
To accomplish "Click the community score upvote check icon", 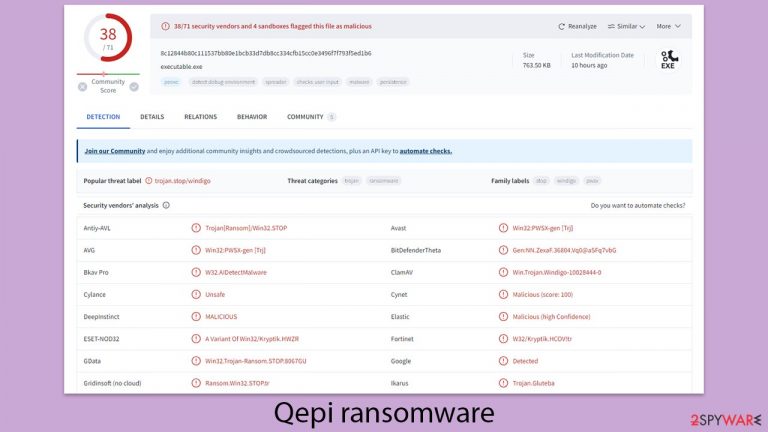I will point(134,87).
